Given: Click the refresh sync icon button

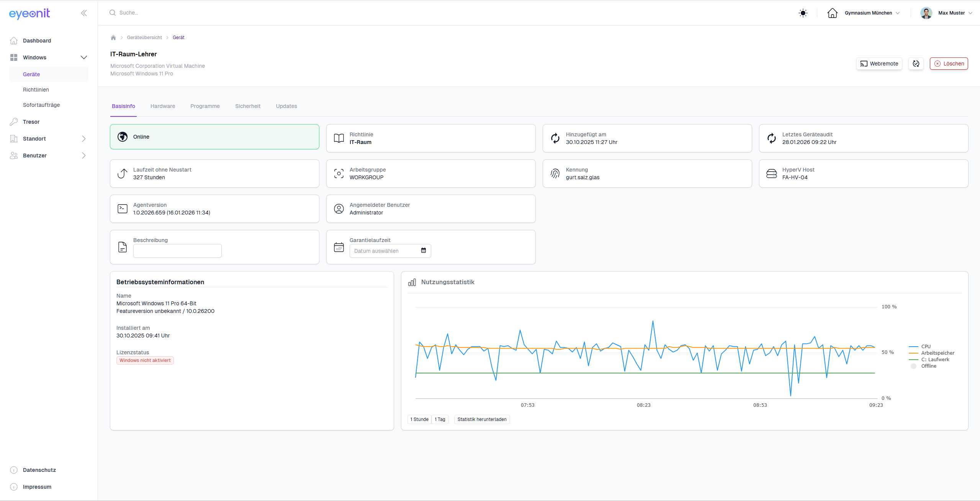Looking at the screenshot, I should (916, 64).
